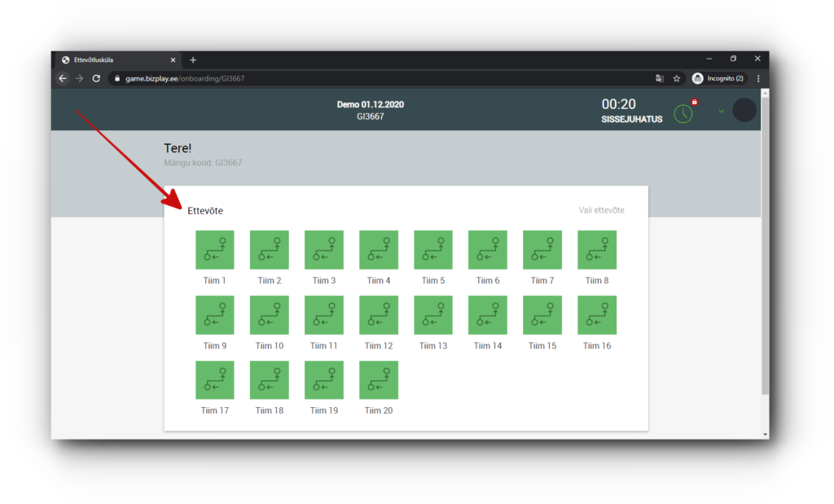The image size is (834, 504).
Task: Bookmark this page with the star icon
Action: [x=676, y=78]
